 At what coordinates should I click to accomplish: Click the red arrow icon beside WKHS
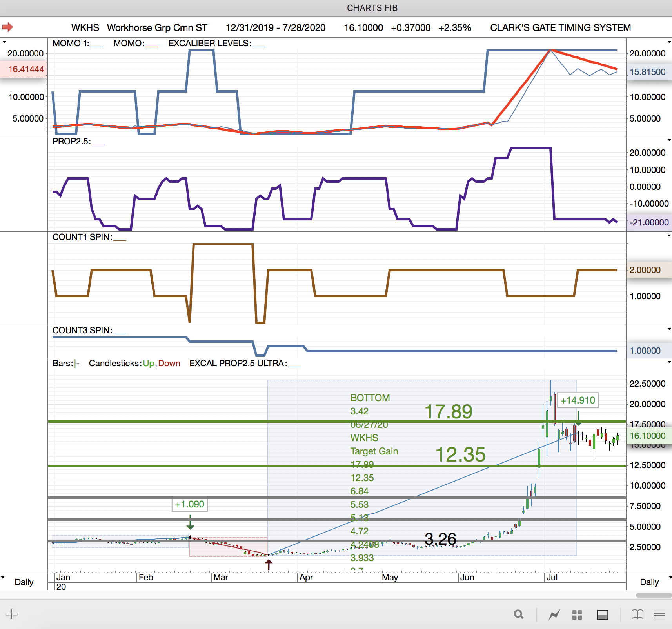click(x=7, y=27)
